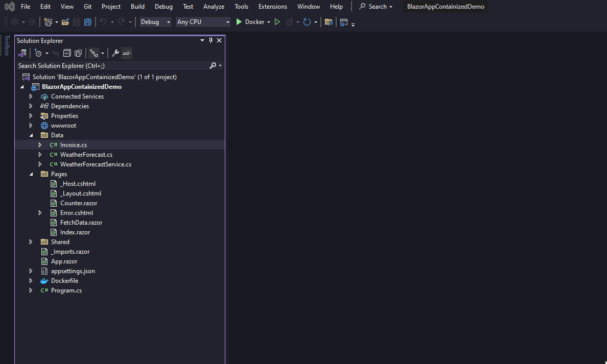Select App.razor file
The image size is (607, 364).
pyautogui.click(x=64, y=261)
